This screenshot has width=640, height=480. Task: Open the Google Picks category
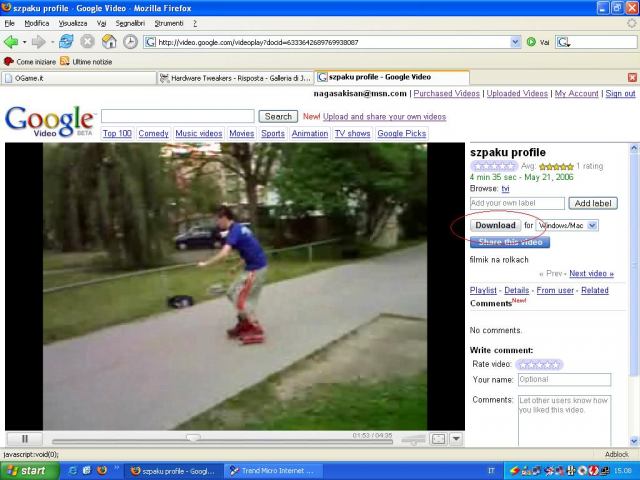pyautogui.click(x=402, y=133)
